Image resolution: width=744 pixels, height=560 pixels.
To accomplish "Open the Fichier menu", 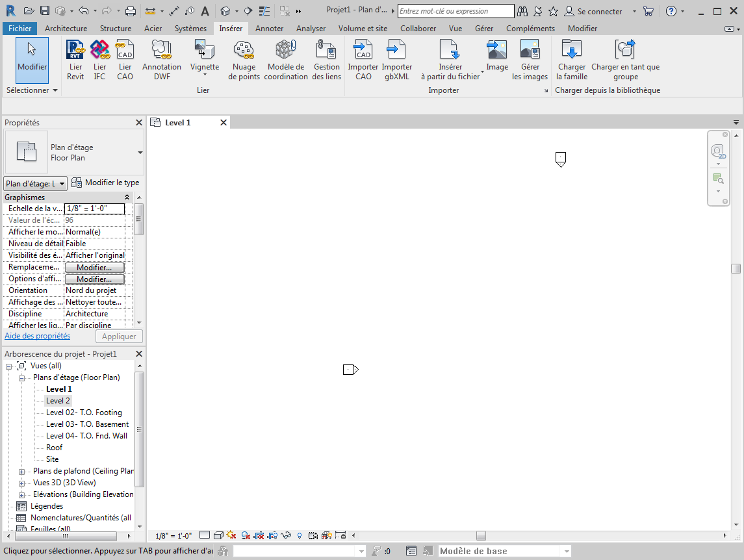I will tap(20, 29).
